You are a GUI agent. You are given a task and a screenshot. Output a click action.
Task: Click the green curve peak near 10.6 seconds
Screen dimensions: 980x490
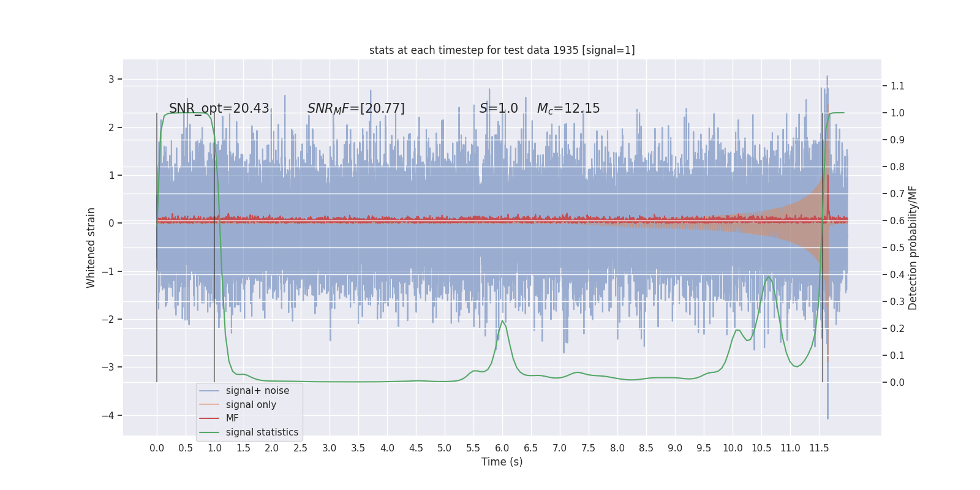(x=768, y=277)
